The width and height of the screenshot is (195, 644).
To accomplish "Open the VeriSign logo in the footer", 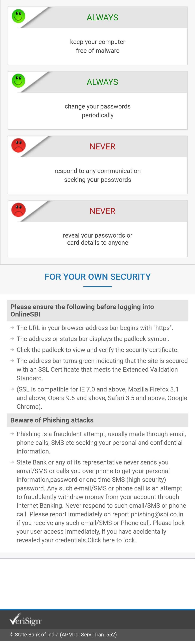I will click(x=25, y=619).
